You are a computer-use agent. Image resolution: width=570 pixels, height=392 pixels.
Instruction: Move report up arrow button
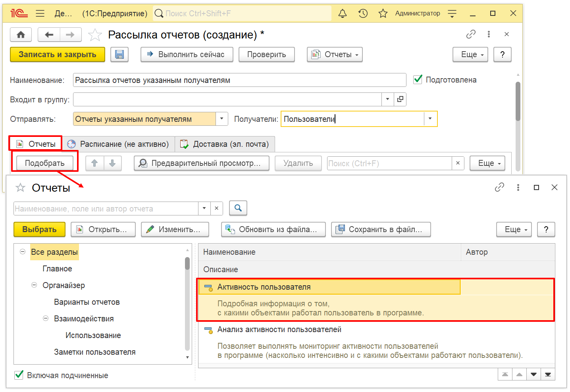pyautogui.click(x=94, y=163)
